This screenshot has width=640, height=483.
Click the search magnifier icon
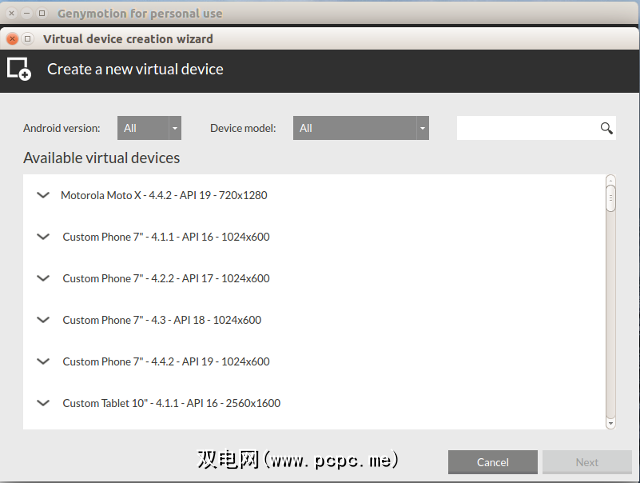[x=607, y=128]
